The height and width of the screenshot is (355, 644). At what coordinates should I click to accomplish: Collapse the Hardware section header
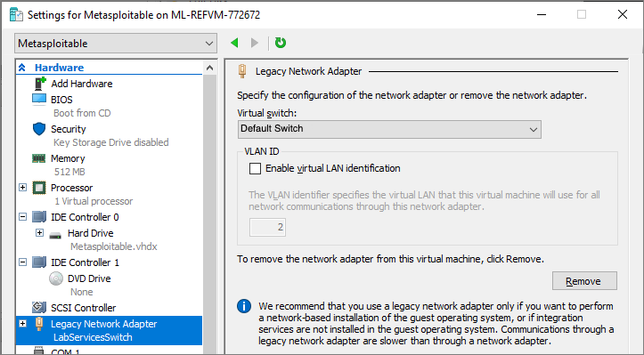(22, 68)
